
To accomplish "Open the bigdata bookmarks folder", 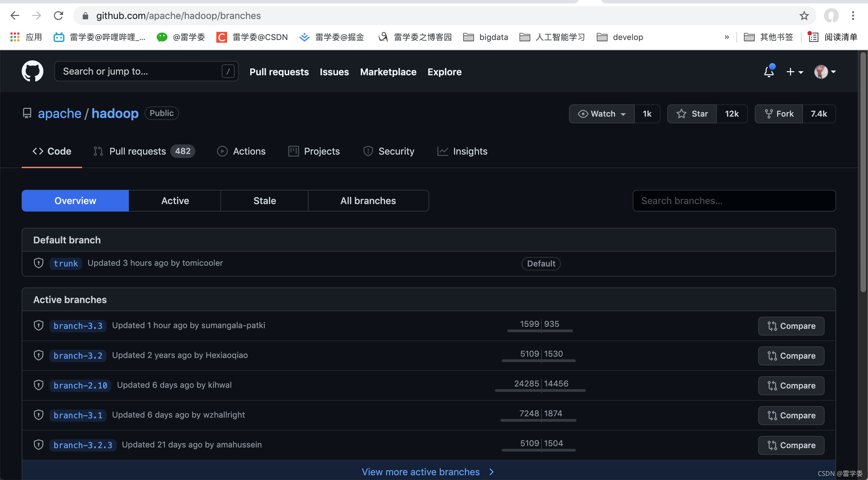I will click(x=486, y=37).
